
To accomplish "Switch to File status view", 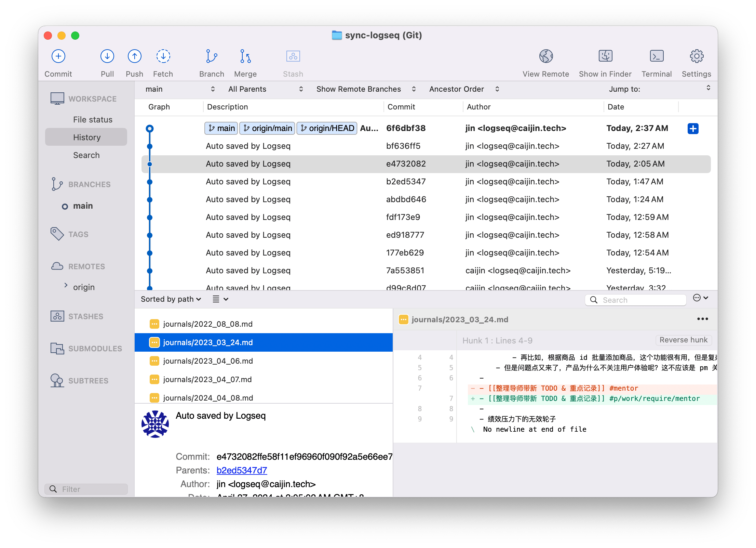I will coord(93,120).
